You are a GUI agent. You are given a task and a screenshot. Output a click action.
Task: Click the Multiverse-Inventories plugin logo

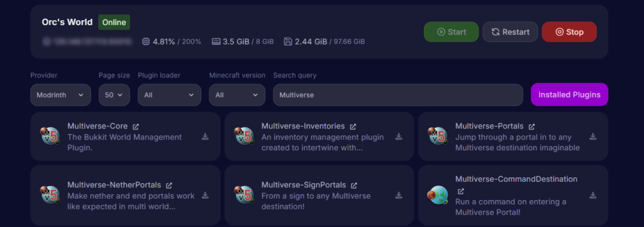coord(244,136)
